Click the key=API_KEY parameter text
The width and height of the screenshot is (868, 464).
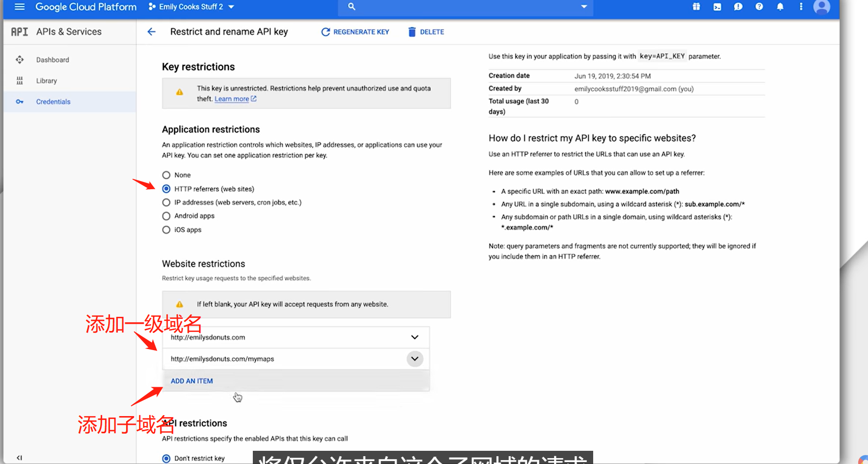[662, 56]
